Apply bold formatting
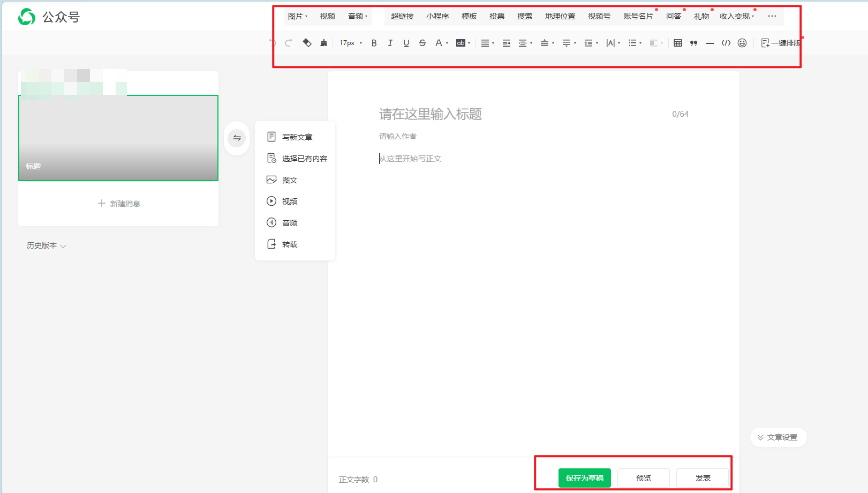The image size is (868, 493). (x=374, y=43)
